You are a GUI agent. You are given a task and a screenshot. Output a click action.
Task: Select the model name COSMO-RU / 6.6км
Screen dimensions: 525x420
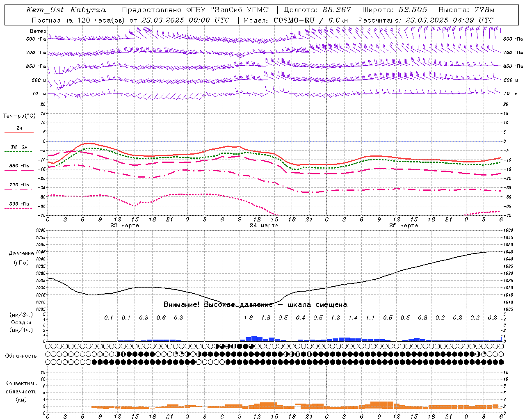pos(310,20)
